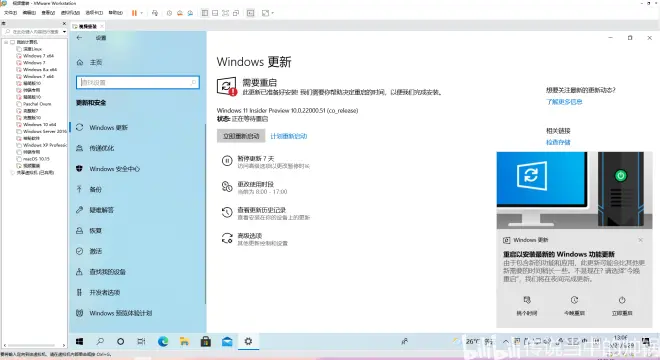Open 疑难解答 in the sidebar
This screenshot has height=360, width=660.
pyautogui.click(x=101, y=210)
